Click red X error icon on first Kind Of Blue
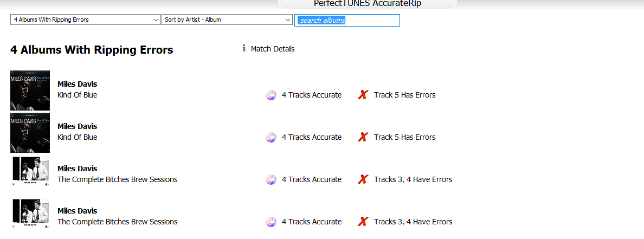This screenshot has width=644, height=239. click(363, 95)
